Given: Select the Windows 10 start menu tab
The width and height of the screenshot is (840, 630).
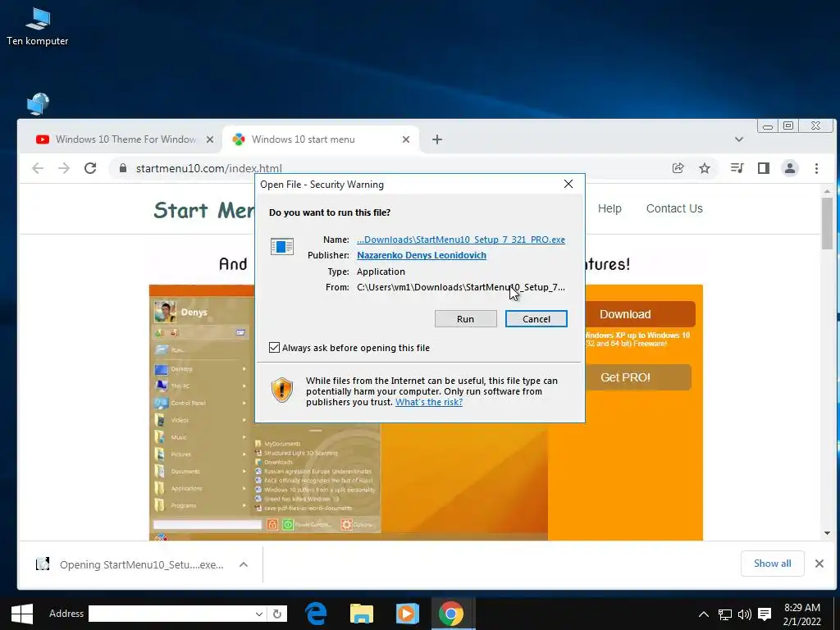Looking at the screenshot, I should pyautogui.click(x=320, y=139).
